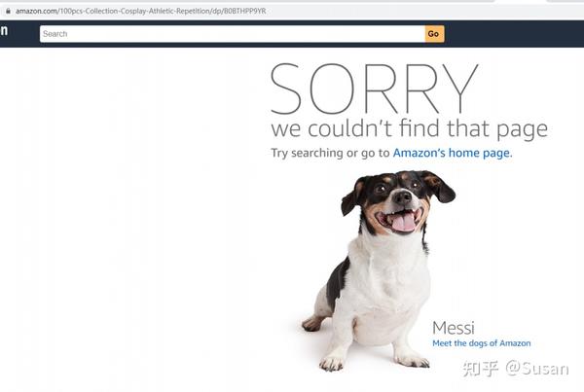Viewport: 584px width, 392px height.
Task: Click the partial Amazon logo in the header
Action: [4, 30]
